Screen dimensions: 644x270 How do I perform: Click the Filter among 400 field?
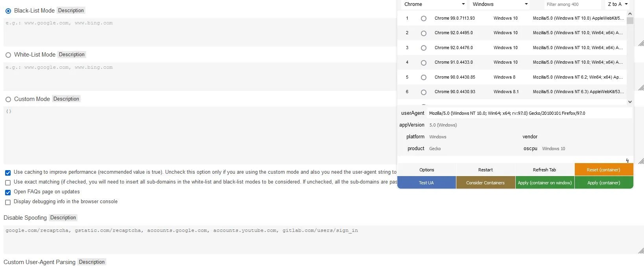[x=572, y=4]
